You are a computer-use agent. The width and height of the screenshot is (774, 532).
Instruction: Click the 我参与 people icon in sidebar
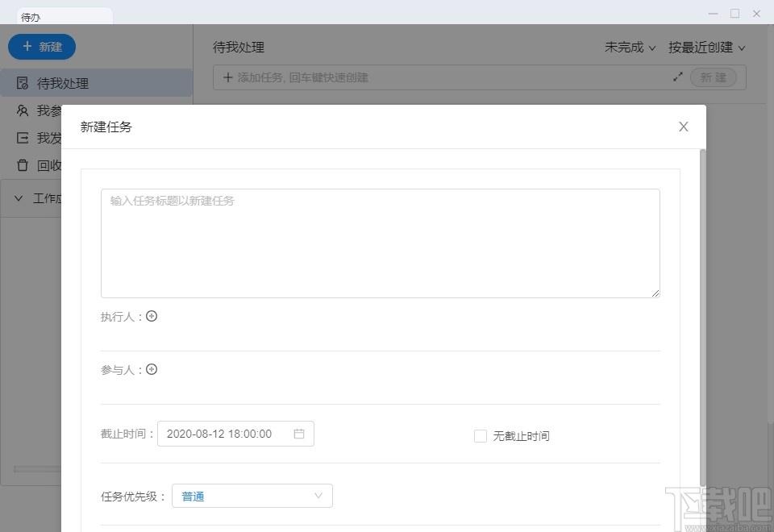click(23, 110)
